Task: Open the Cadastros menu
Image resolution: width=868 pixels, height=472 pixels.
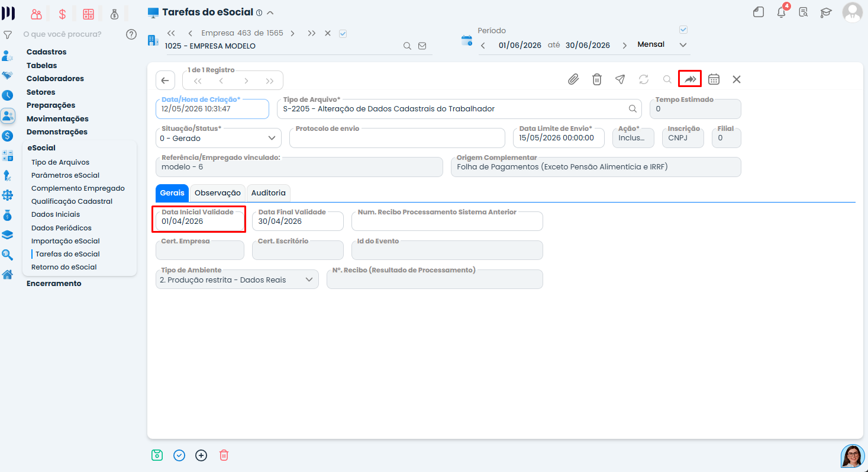Action: tap(47, 52)
